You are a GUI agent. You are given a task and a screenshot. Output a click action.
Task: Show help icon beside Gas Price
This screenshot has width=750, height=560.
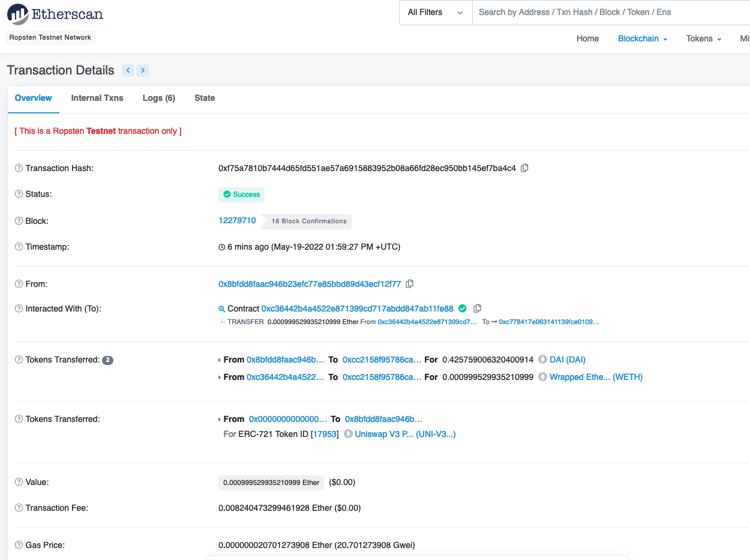[x=19, y=545]
